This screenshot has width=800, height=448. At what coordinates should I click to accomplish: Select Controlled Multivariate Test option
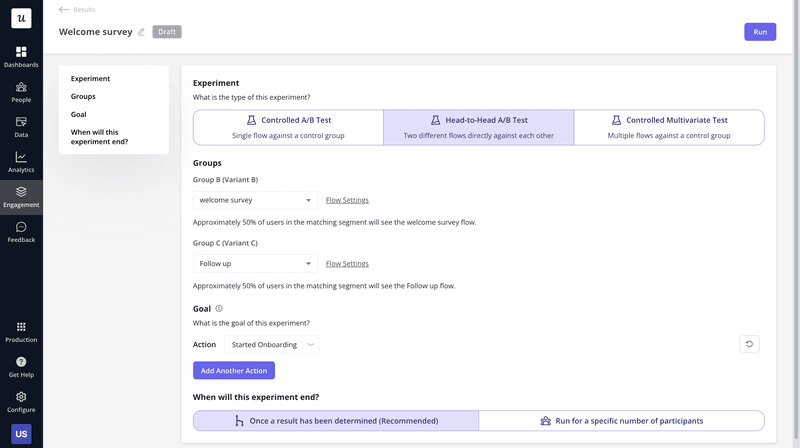coord(668,127)
